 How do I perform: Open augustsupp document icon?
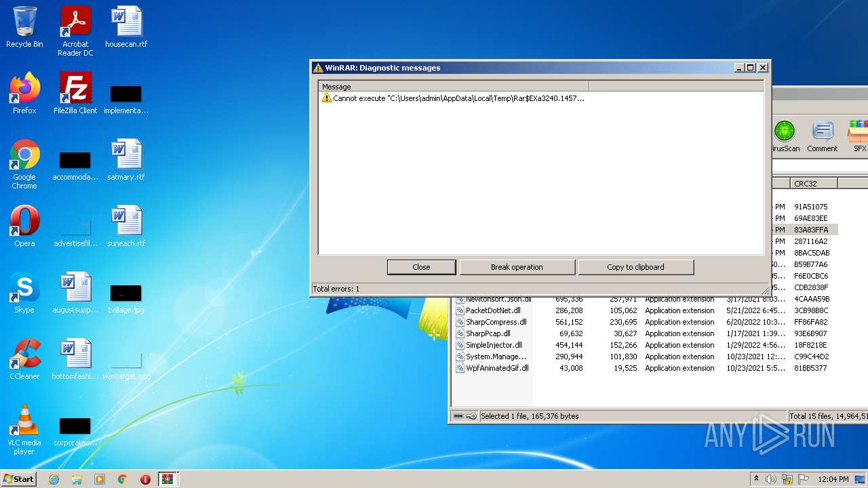click(75, 293)
